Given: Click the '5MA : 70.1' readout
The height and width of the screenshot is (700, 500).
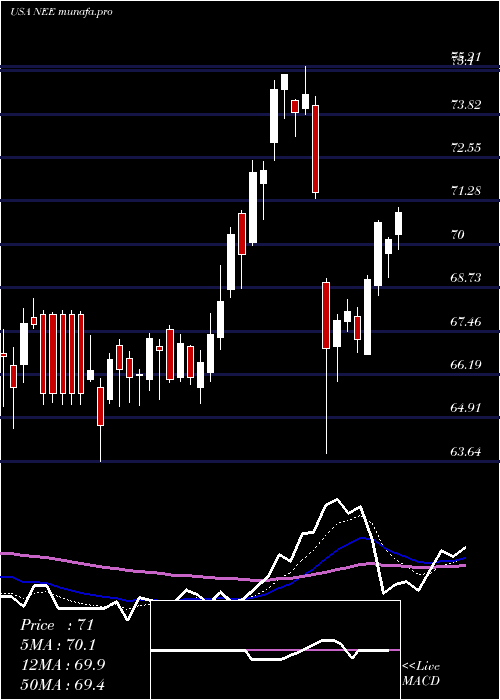Looking at the screenshot, I should (59, 645).
